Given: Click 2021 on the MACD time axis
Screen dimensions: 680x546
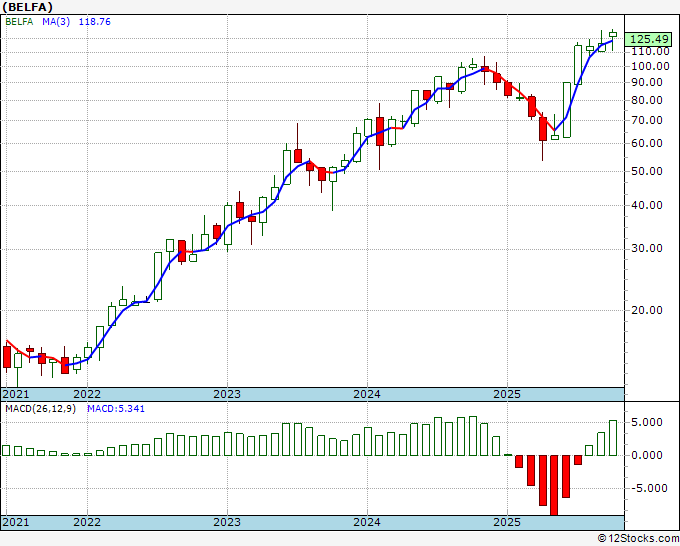Looking at the screenshot, I should tap(16, 522).
